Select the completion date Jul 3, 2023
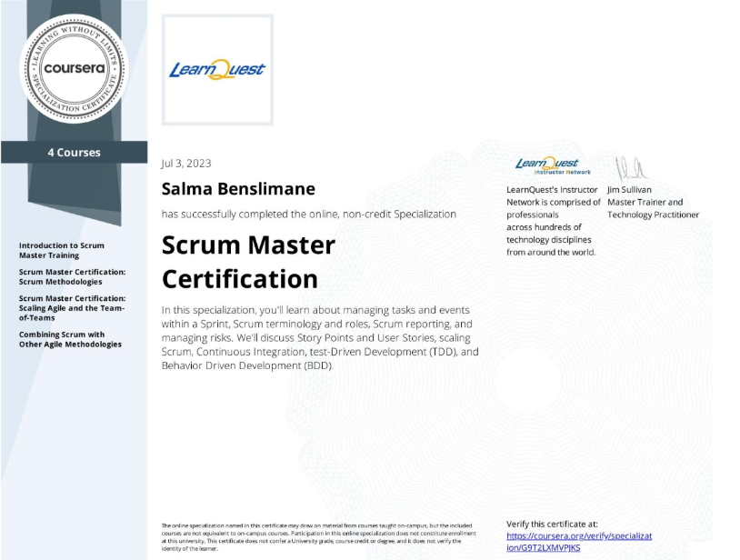The image size is (740, 560). 185,164
